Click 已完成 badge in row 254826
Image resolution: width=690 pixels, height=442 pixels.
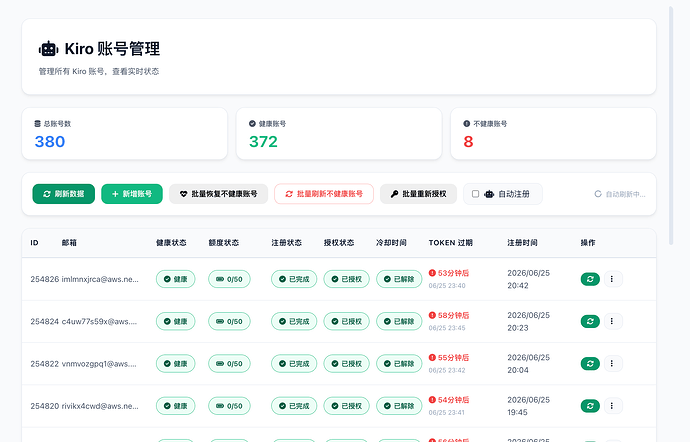pyautogui.click(x=294, y=279)
